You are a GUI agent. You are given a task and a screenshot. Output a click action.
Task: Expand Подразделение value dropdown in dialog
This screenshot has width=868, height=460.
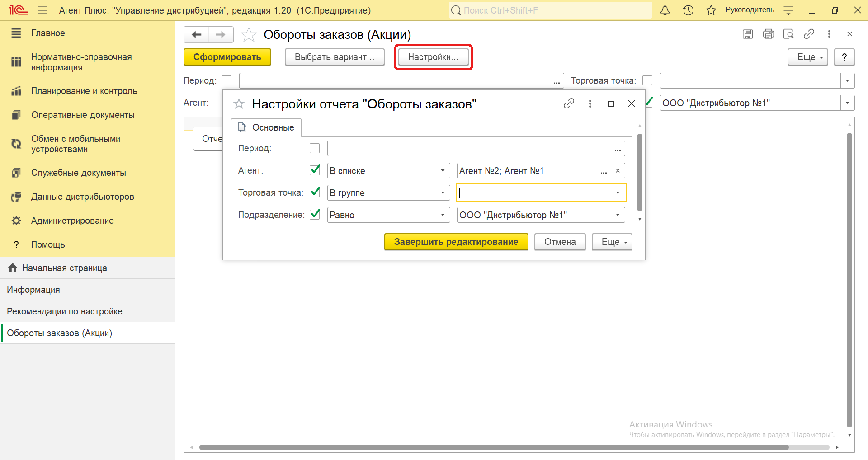(x=618, y=215)
